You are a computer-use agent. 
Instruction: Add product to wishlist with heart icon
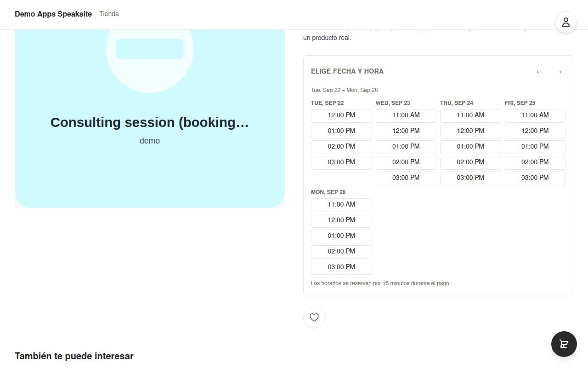[314, 317]
